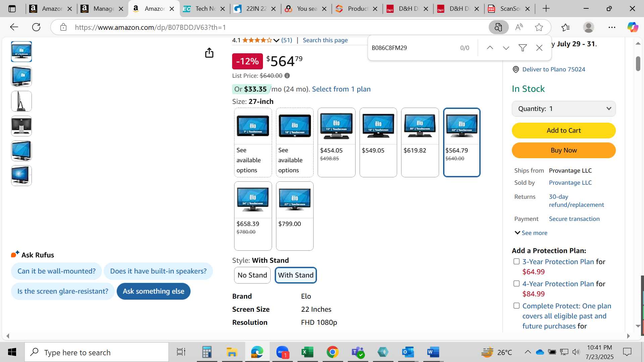The height and width of the screenshot is (362, 644).
Task: Open Zoom from the taskbar
Action: (282, 352)
